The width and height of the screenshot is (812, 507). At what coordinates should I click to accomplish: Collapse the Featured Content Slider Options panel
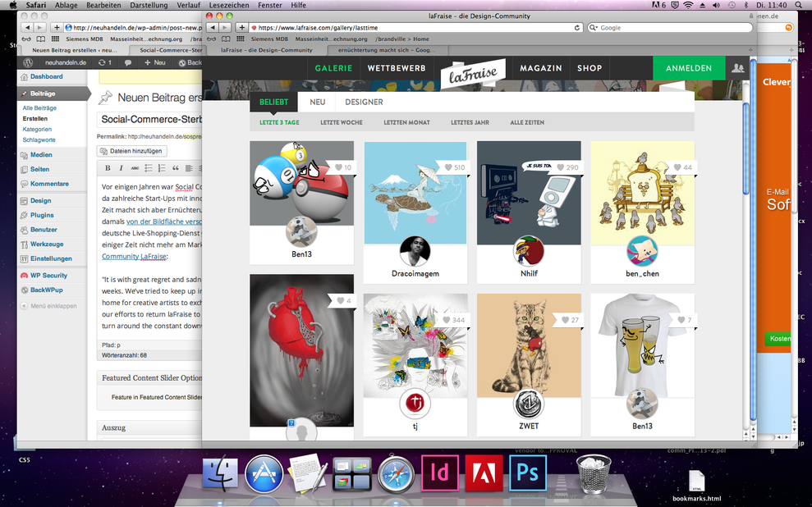click(152, 377)
